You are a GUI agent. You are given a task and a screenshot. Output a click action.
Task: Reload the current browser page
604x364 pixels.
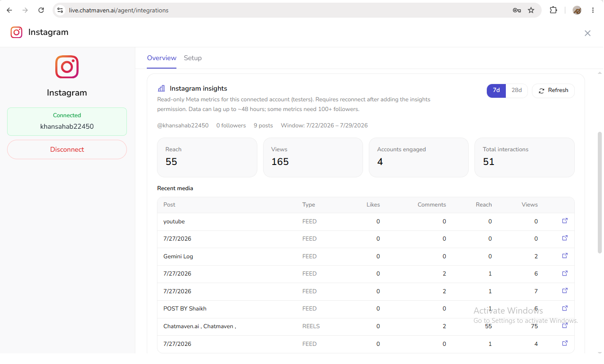(x=41, y=10)
